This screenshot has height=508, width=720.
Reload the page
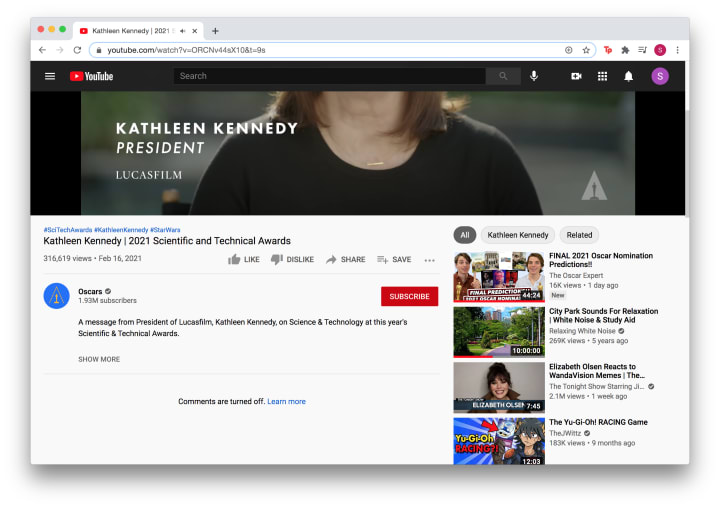77,50
